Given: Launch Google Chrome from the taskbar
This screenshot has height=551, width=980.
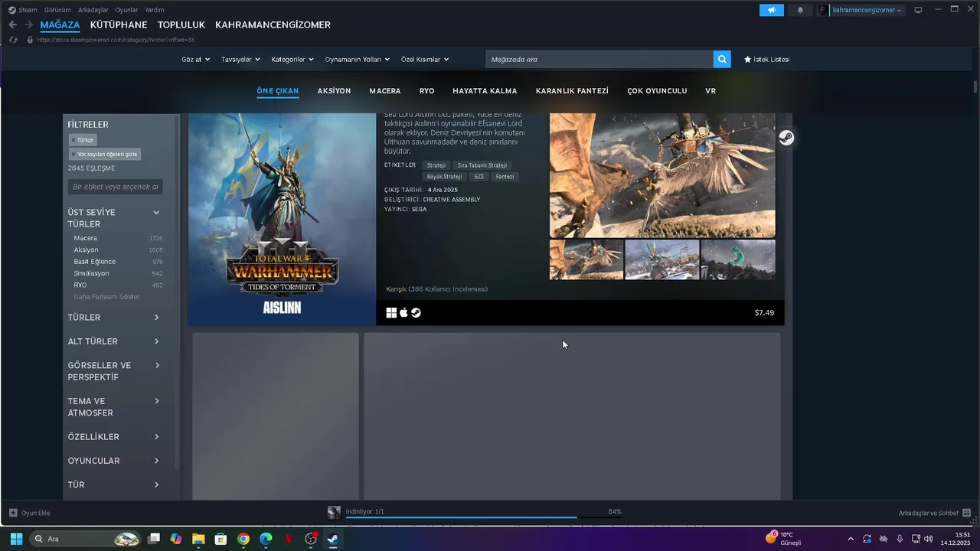Looking at the screenshot, I should pyautogui.click(x=243, y=539).
